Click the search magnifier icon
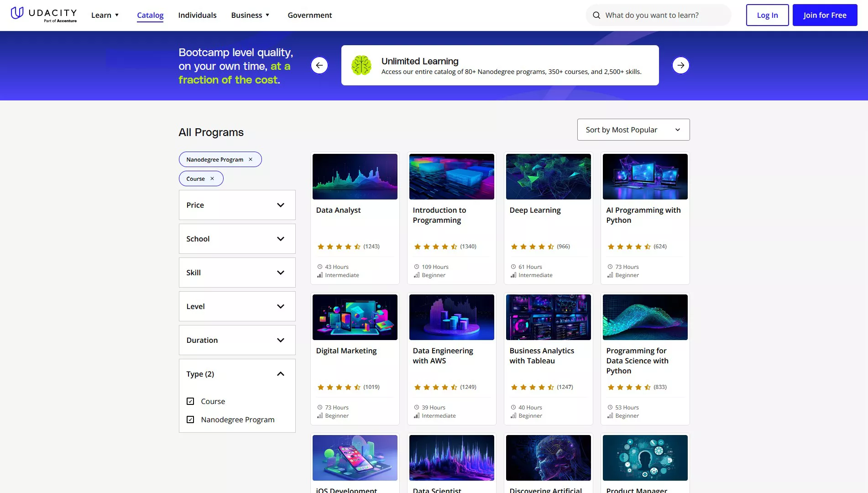Viewport: 868px width, 493px height. [x=596, y=15]
